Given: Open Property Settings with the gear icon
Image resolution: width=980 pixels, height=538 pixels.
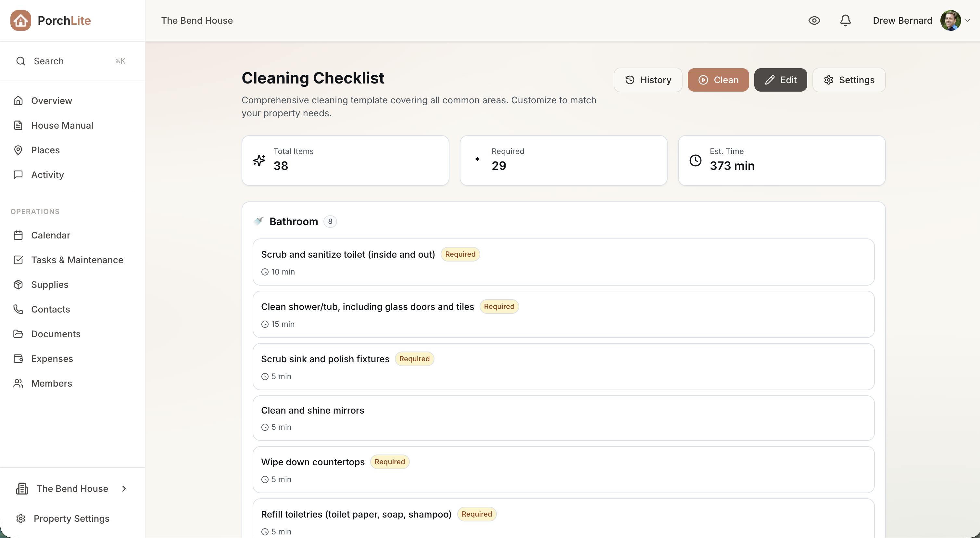Looking at the screenshot, I should (20, 519).
